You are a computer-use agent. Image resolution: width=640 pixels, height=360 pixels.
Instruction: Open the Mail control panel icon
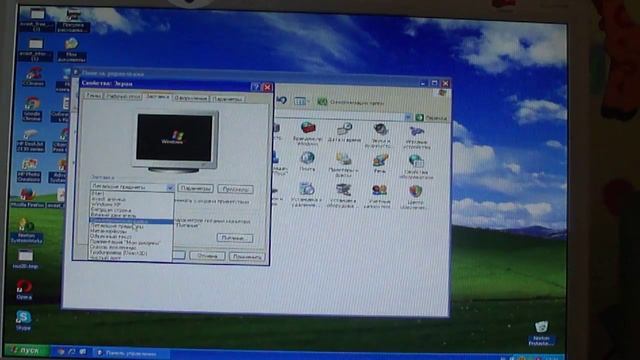(307, 161)
